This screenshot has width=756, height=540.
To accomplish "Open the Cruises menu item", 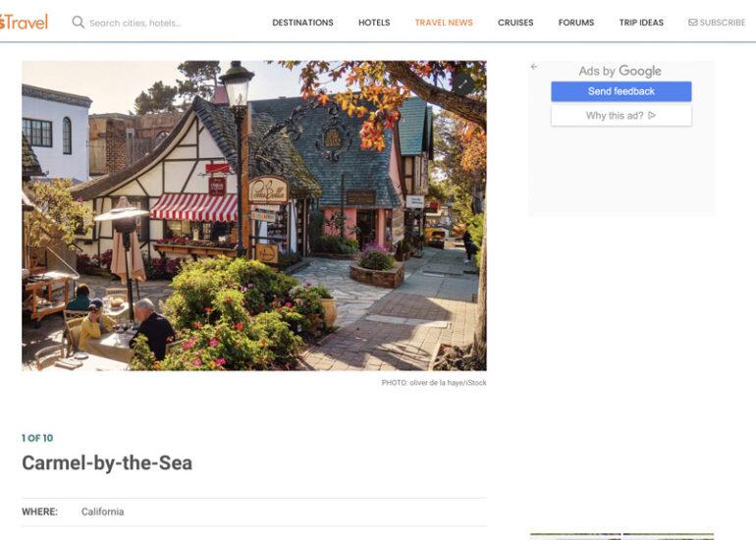I will pos(515,23).
